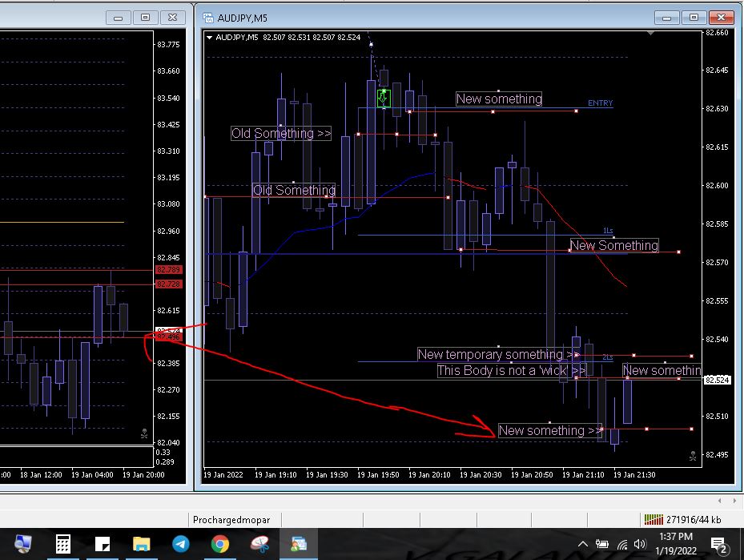The width and height of the screenshot is (744, 560).
Task: Click the left scroll arrow above status bar
Action: [720, 501]
